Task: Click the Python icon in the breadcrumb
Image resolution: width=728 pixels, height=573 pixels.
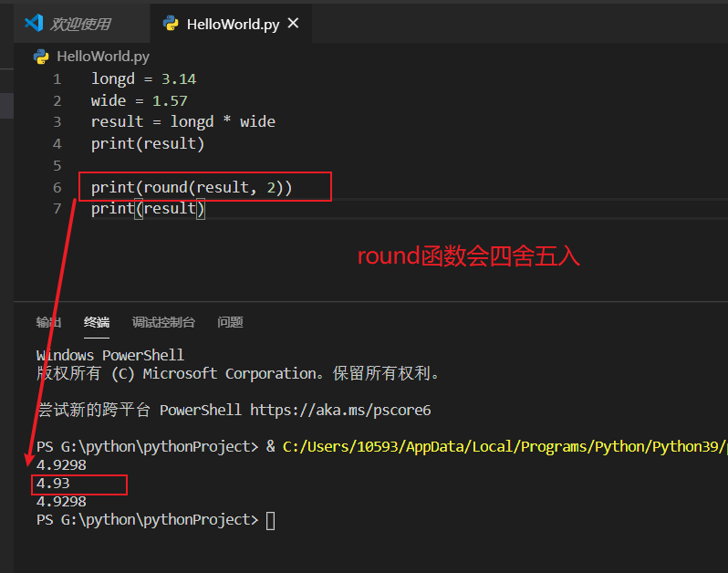Action: [x=41, y=57]
